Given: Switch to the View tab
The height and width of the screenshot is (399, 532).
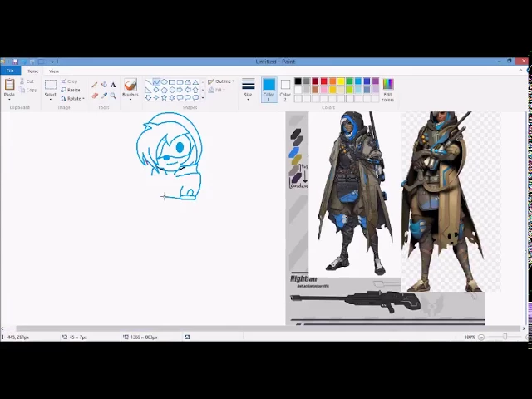Looking at the screenshot, I should [x=53, y=71].
